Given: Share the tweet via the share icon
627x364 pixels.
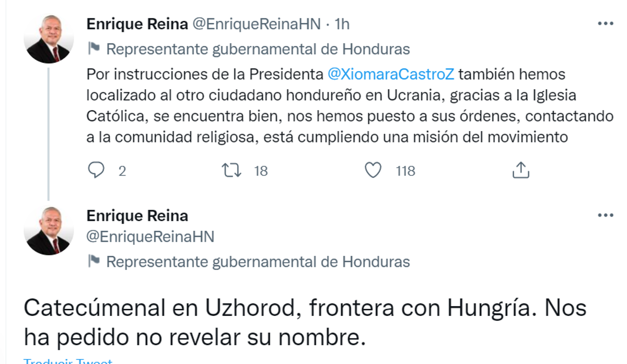Looking at the screenshot, I should 520,170.
